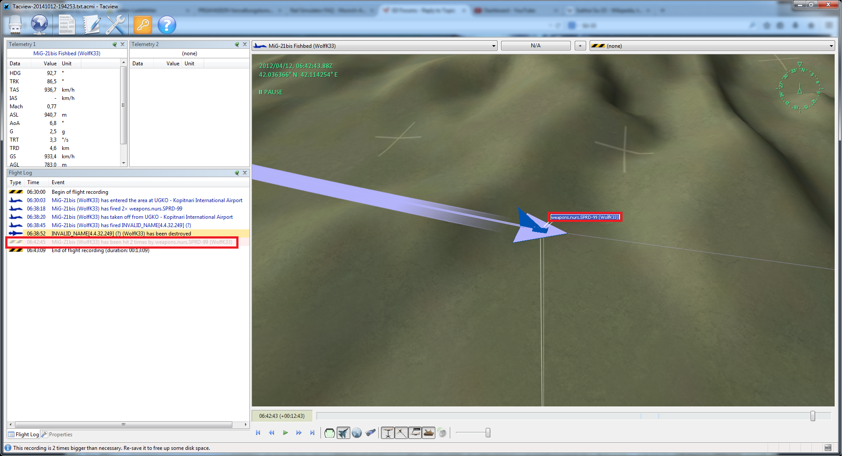Viewport: 868px width, 456px height.
Task: Sort the Telemetry 1 table by Data column
Action: click(19, 64)
